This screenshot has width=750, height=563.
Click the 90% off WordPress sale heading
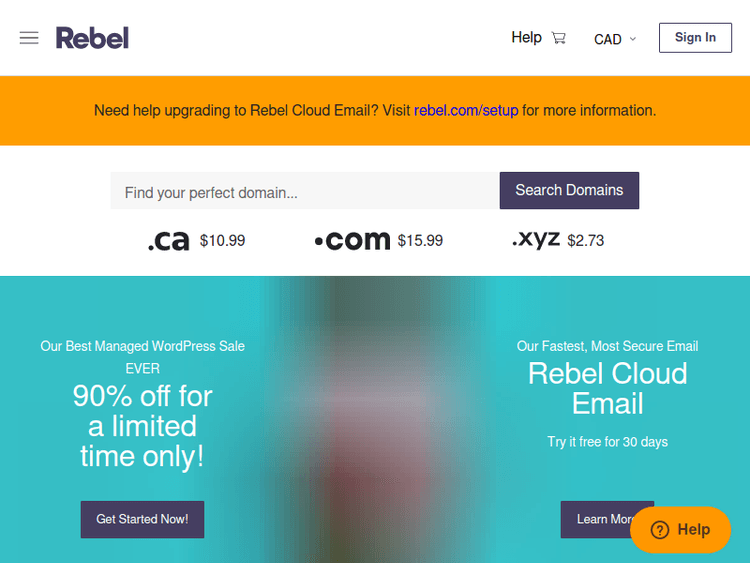click(142, 426)
